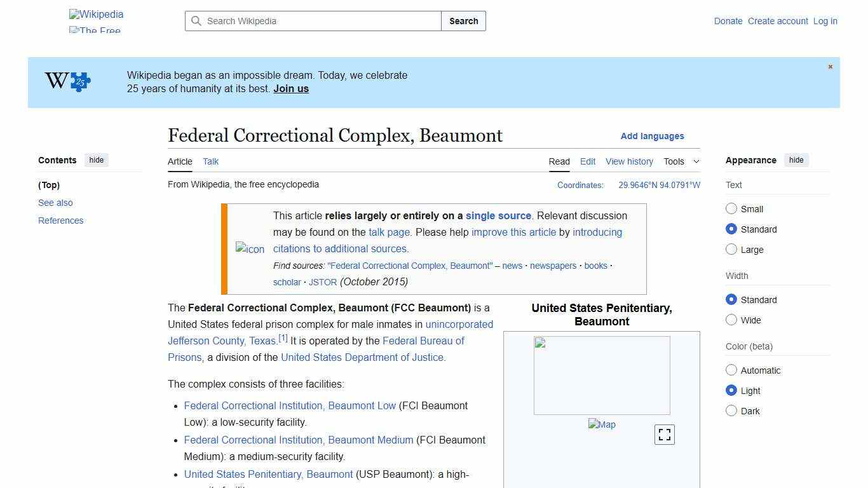868x488 pixels.
Task: Switch to the Talk tab
Action: tap(210, 161)
